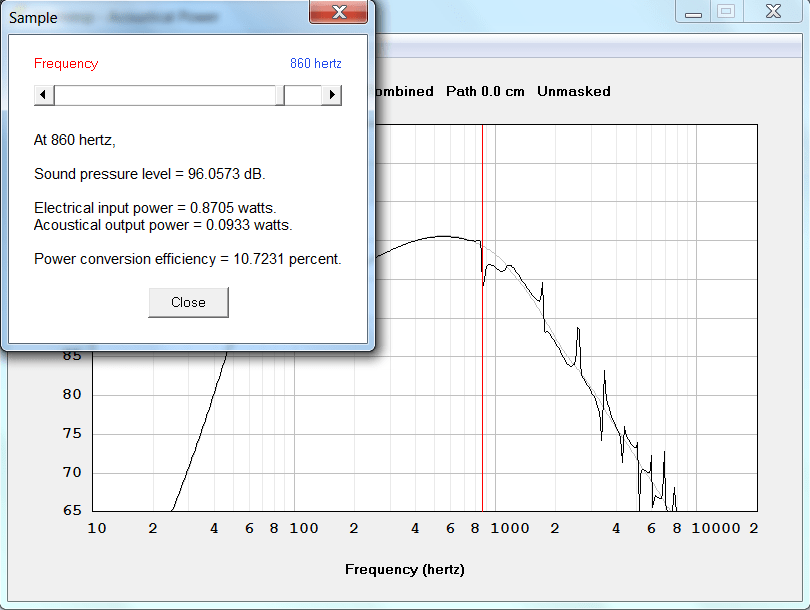The image size is (810, 610).
Task: Click the 'Path 0.0 cm' chart heading
Action: (x=485, y=91)
